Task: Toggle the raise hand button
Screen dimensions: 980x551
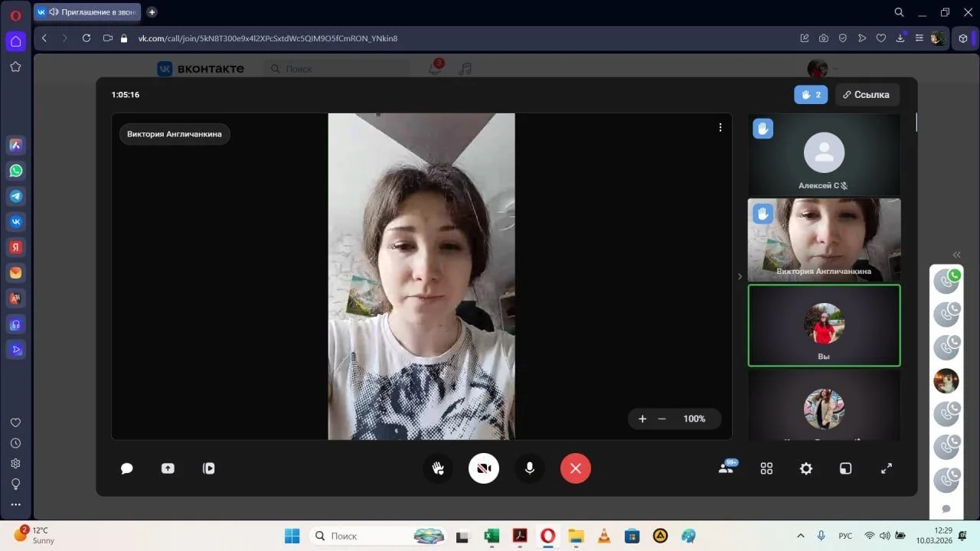Action: tap(438, 468)
